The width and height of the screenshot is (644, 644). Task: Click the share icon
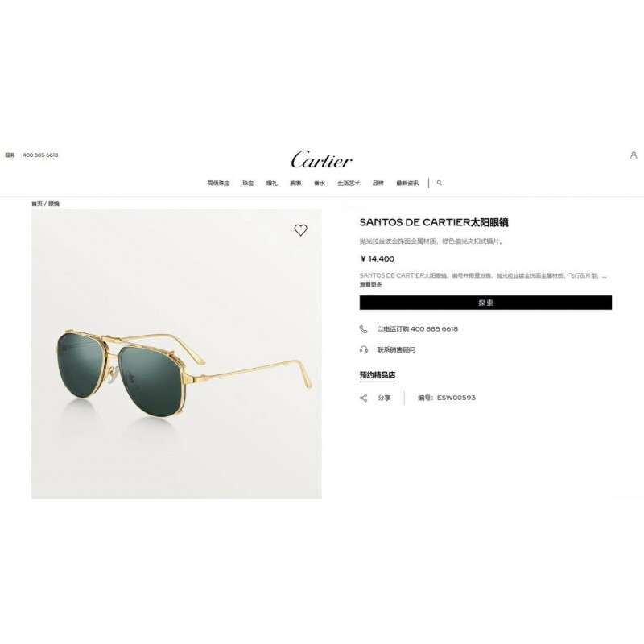tap(364, 398)
